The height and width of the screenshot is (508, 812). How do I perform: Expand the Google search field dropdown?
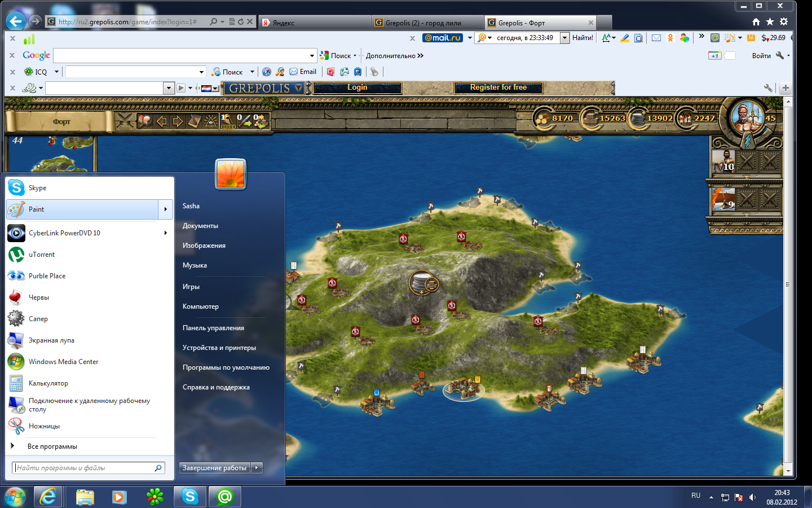click(x=312, y=56)
